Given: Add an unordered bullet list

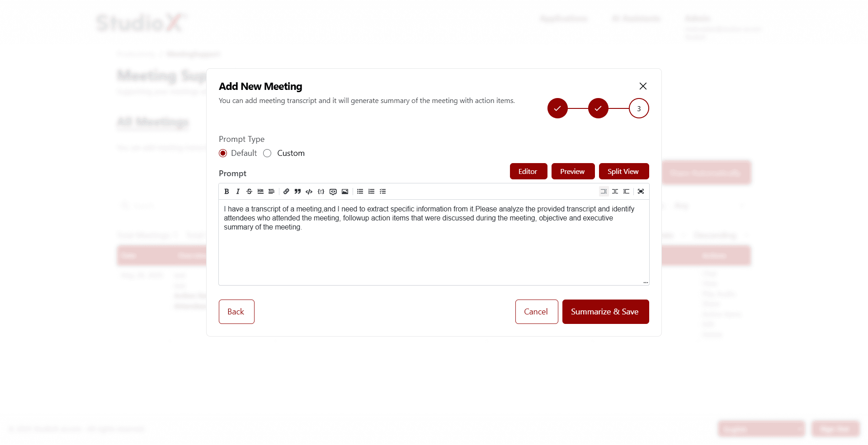Looking at the screenshot, I should (360, 192).
